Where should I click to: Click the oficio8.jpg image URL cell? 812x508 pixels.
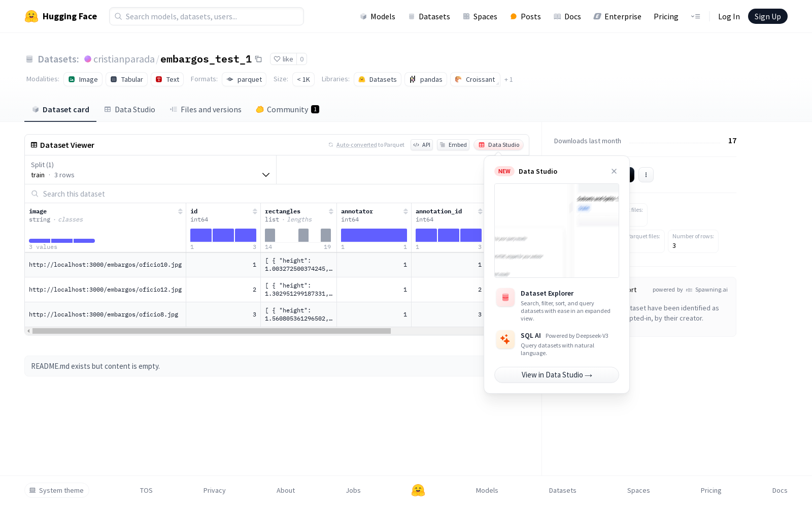coord(106,314)
